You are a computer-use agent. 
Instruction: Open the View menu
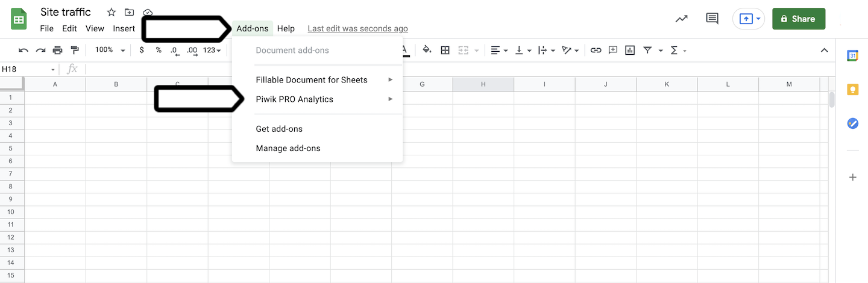95,28
